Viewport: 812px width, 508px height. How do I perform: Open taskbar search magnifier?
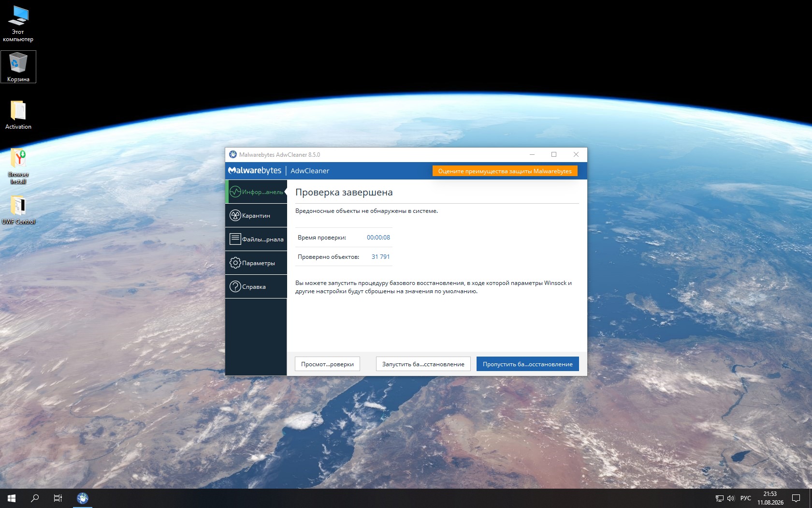point(35,498)
